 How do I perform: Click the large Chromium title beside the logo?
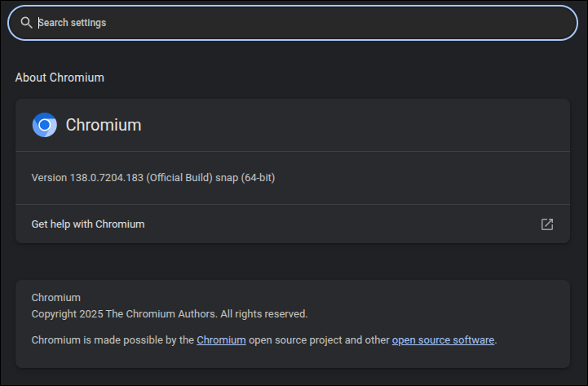coord(104,125)
